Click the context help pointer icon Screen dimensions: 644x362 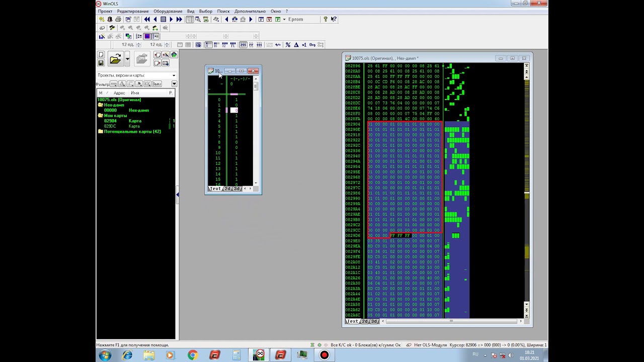[x=334, y=19]
